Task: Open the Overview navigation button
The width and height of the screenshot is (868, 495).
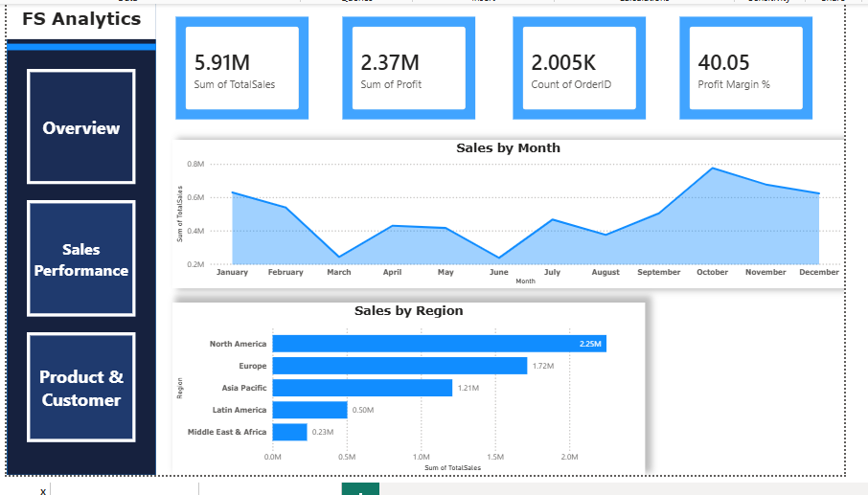Action: pos(80,126)
